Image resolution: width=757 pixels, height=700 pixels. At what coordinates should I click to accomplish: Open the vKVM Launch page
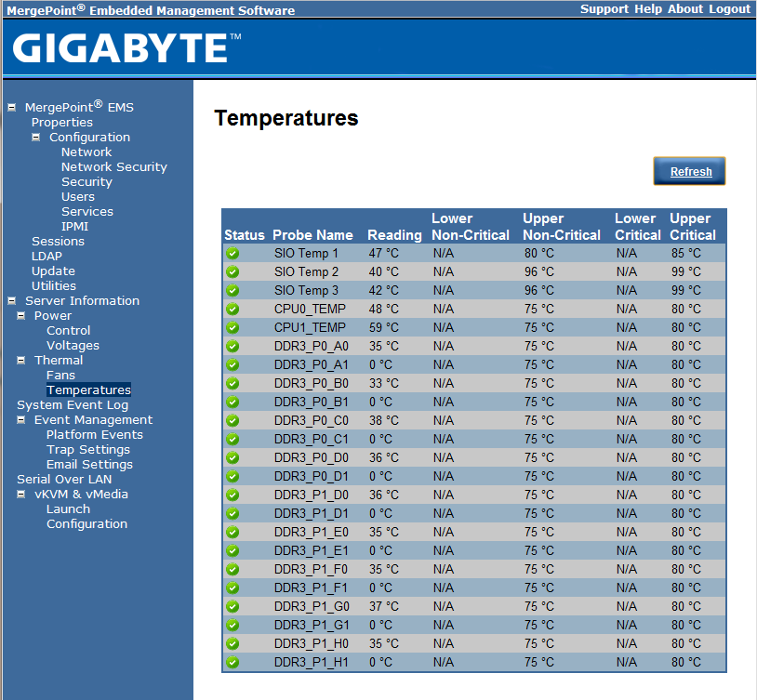pyautogui.click(x=68, y=509)
